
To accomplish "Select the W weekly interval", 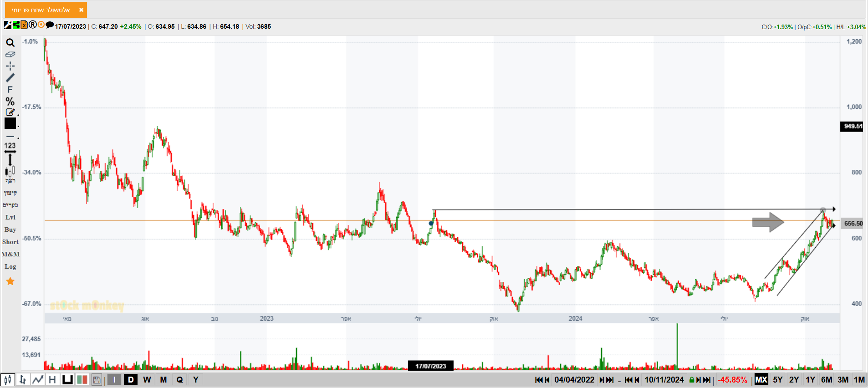I will (x=147, y=379).
